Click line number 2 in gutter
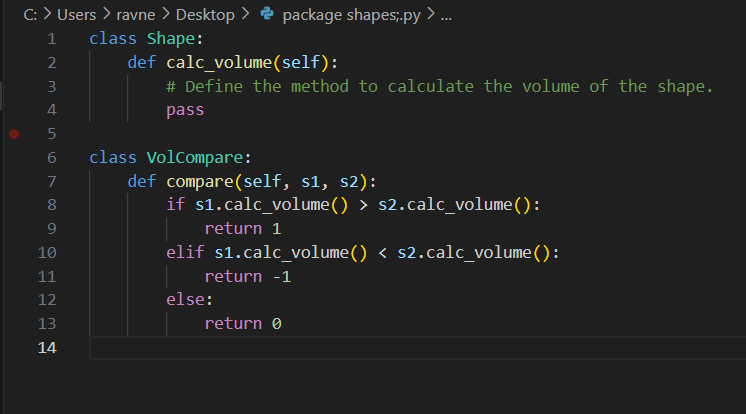 click(52, 63)
